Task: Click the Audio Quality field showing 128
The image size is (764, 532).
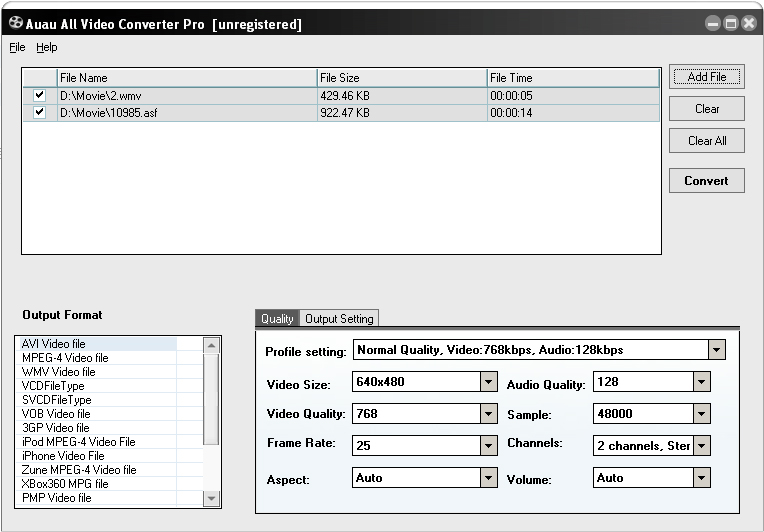Action: (643, 382)
